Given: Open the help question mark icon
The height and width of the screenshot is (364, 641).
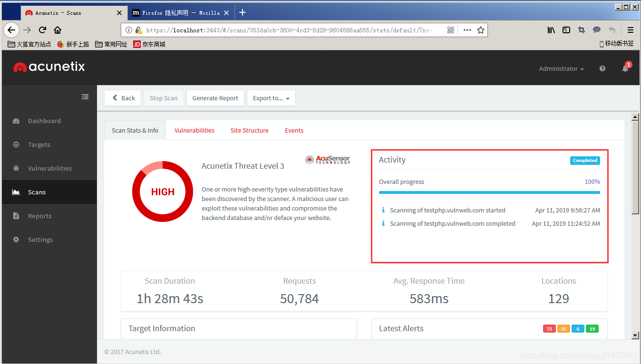Looking at the screenshot, I should [602, 68].
